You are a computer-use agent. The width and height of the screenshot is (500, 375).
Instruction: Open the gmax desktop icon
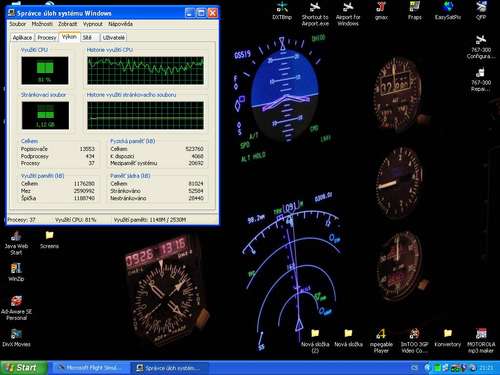[381, 11]
